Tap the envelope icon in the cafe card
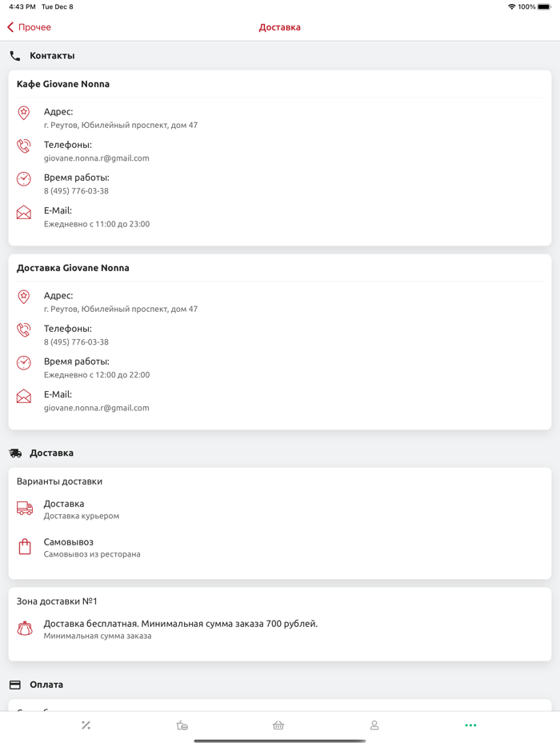The height and width of the screenshot is (747, 560). (x=24, y=213)
